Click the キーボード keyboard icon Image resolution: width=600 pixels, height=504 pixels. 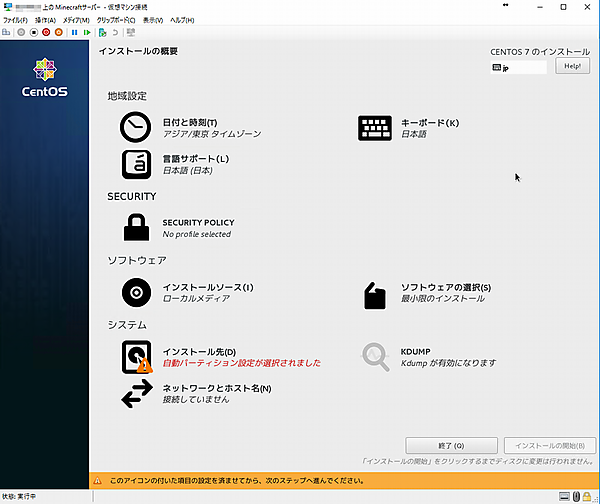pyautogui.click(x=374, y=127)
